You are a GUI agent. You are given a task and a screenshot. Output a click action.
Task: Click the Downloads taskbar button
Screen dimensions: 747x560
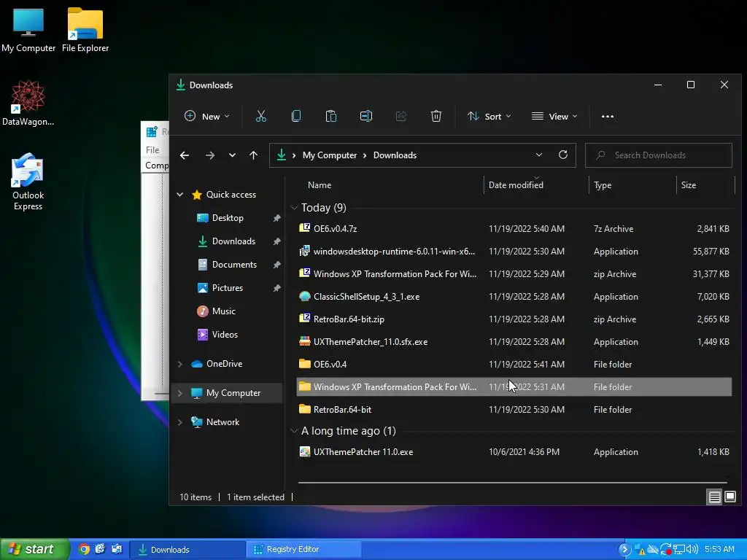(x=187, y=550)
